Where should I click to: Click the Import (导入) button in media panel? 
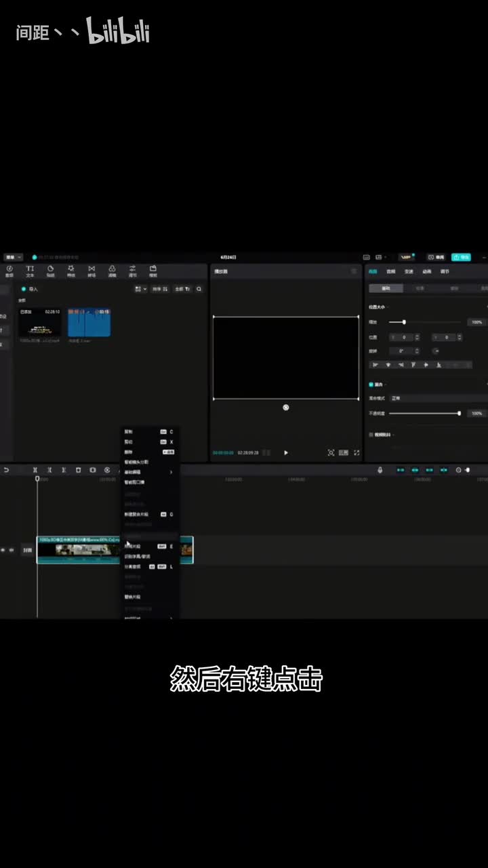(30, 289)
